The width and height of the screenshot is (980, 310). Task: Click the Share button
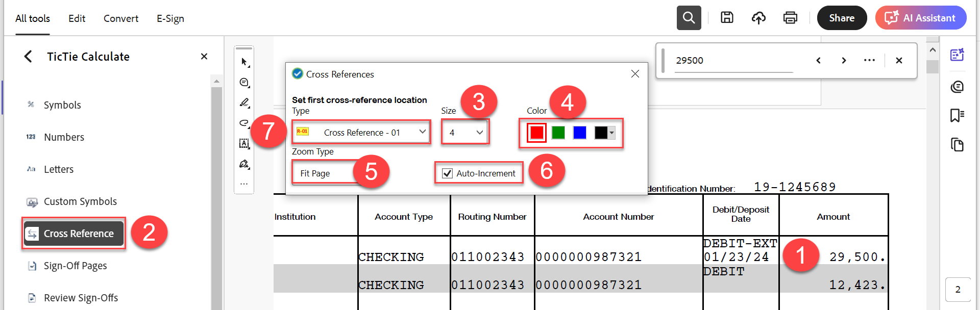pyautogui.click(x=842, y=18)
